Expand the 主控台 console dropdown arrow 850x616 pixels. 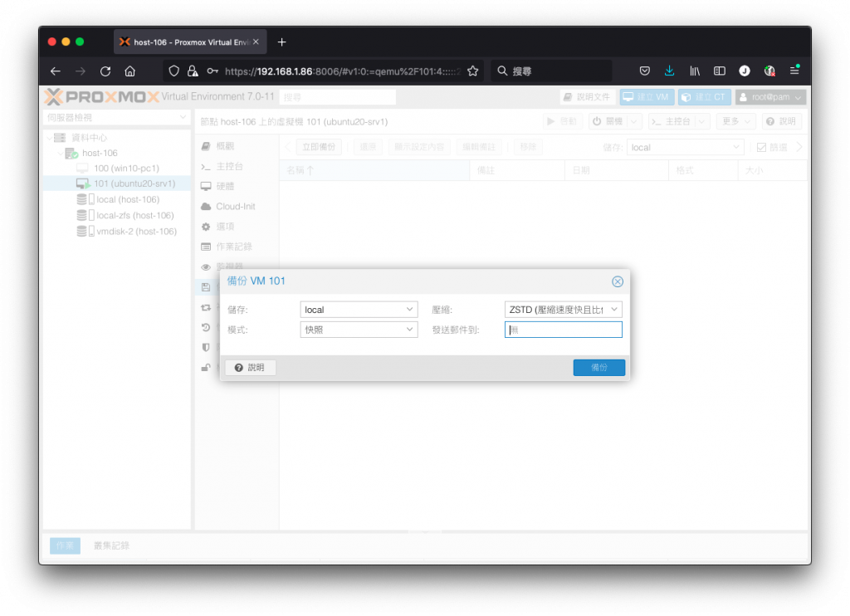click(702, 121)
